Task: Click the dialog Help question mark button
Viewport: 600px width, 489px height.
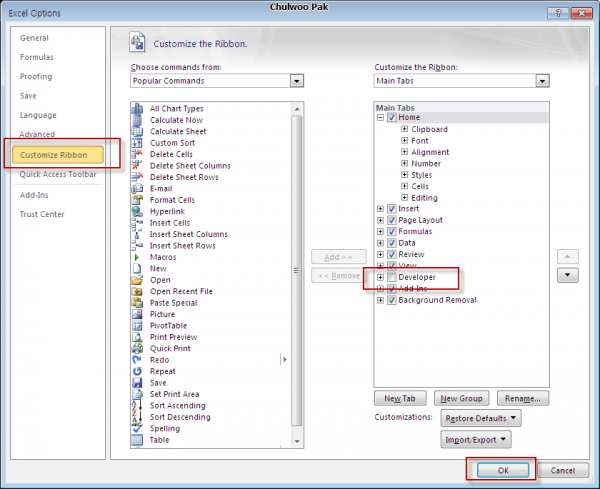Action: pyautogui.click(x=558, y=13)
